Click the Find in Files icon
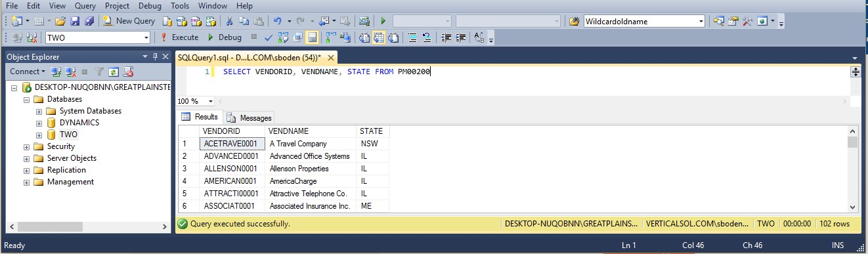 pos(574,21)
